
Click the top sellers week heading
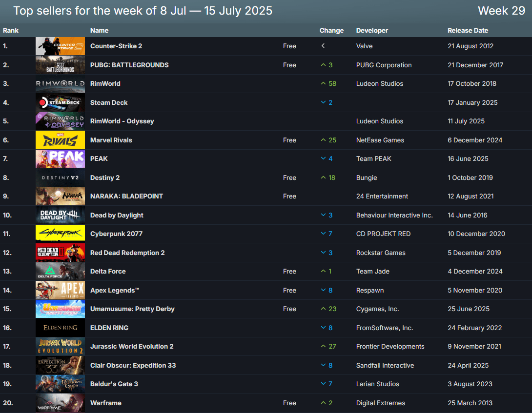point(143,11)
